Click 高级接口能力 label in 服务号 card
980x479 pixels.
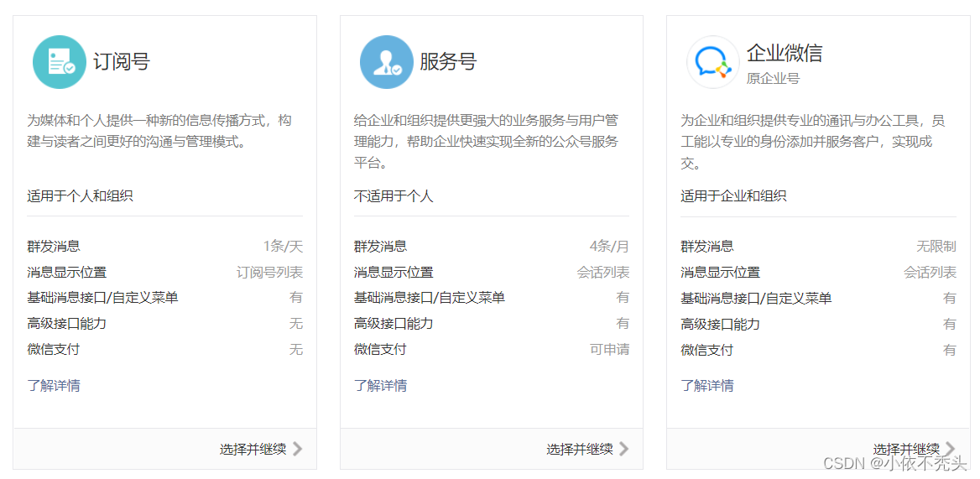pyautogui.click(x=394, y=324)
